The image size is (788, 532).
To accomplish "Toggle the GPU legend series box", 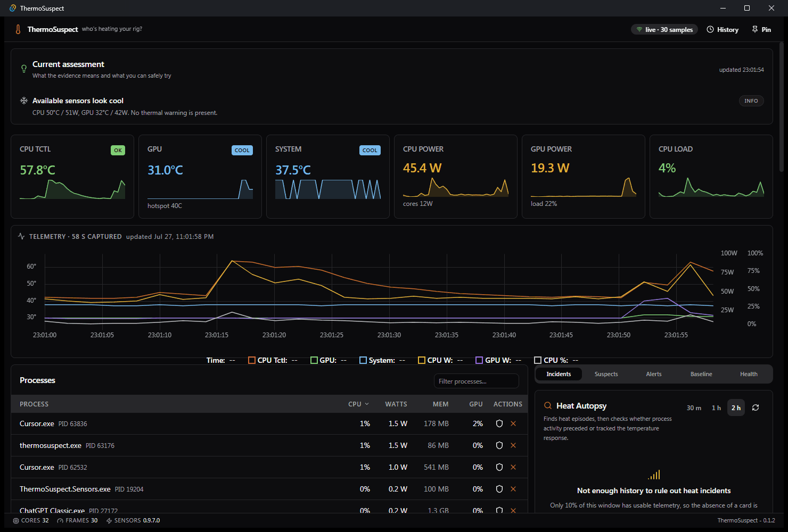I will pos(314,360).
